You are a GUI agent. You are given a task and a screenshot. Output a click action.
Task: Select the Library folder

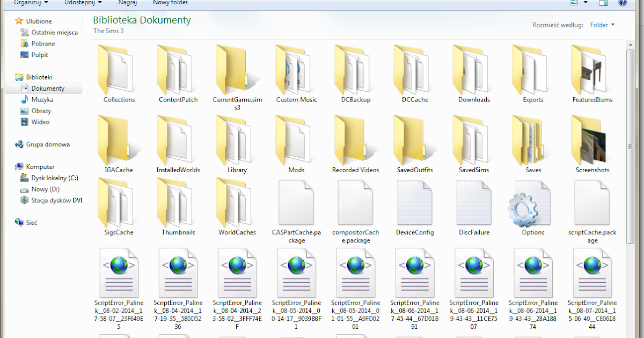coord(237,144)
